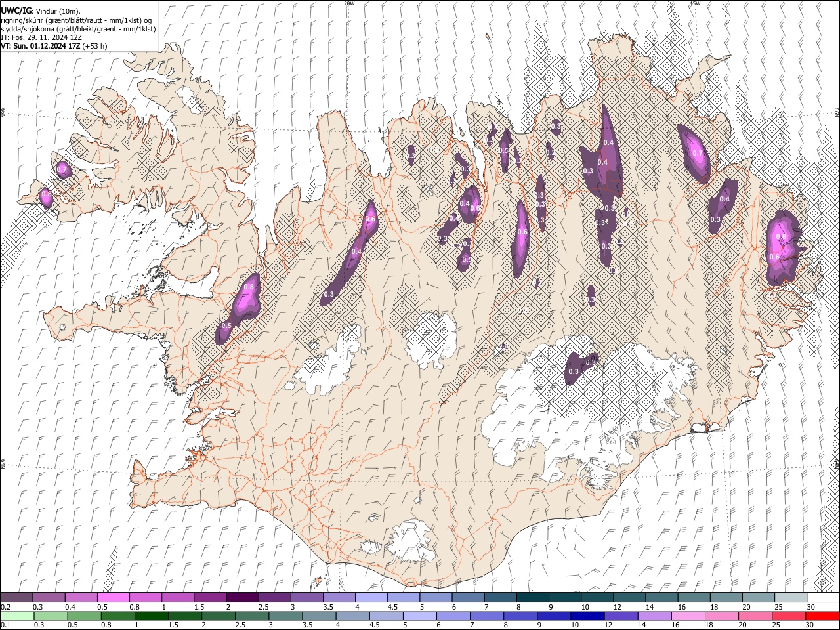Image resolution: width=840 pixels, height=630 pixels.
Task: Pick the darkest green rain swatch between 1 and 1.5
Action: (151, 616)
